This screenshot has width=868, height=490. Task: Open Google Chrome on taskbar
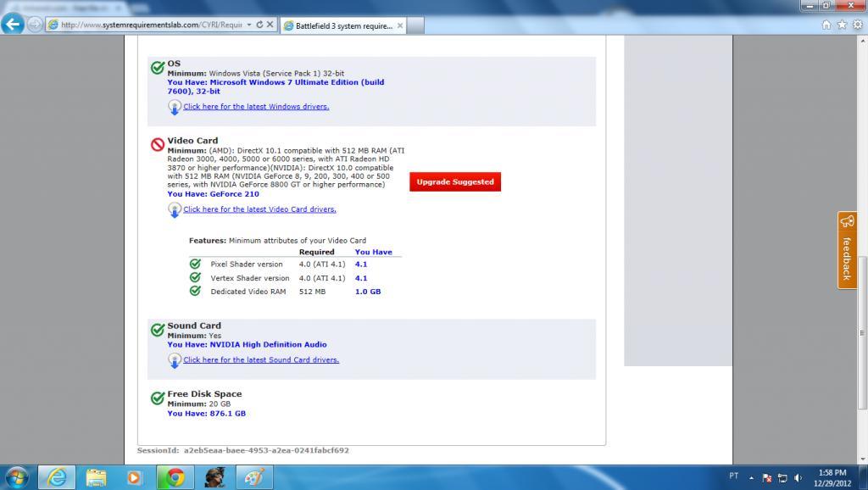tap(175, 477)
